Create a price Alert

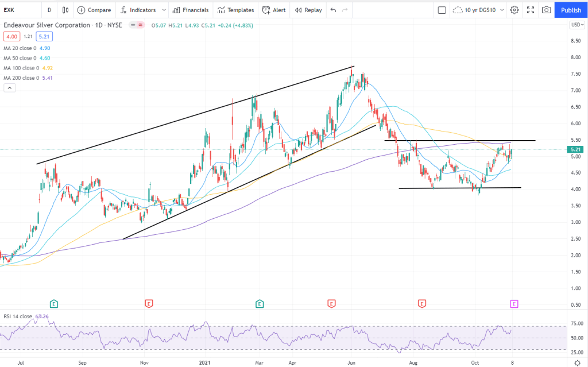point(274,10)
